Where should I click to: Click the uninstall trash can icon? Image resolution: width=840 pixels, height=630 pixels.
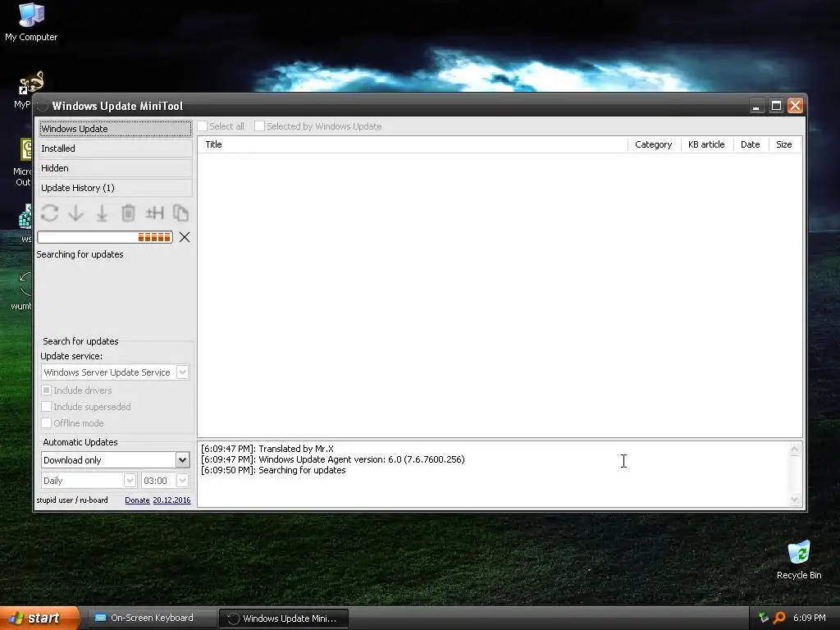(128, 213)
